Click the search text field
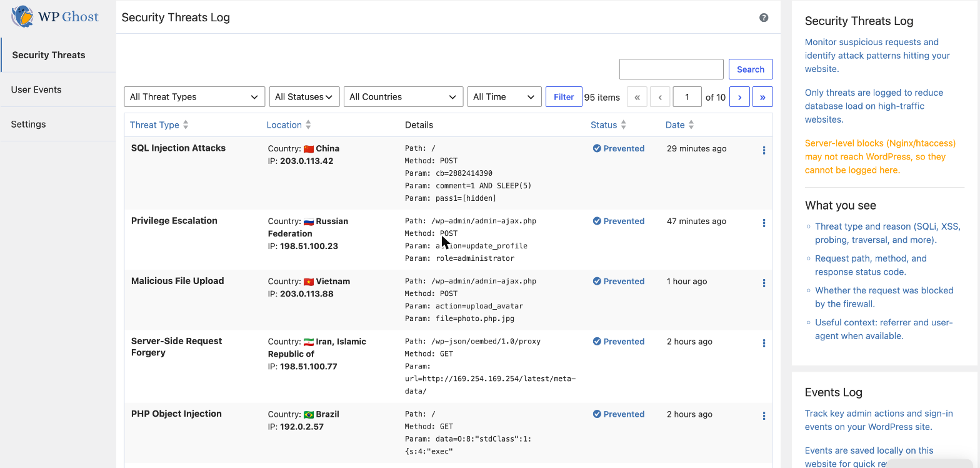This screenshot has width=980, height=468. pos(671,69)
